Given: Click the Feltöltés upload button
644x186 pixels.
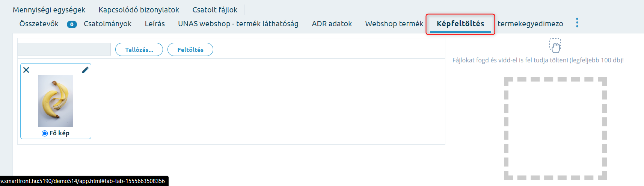Looking at the screenshot, I should pos(190,50).
